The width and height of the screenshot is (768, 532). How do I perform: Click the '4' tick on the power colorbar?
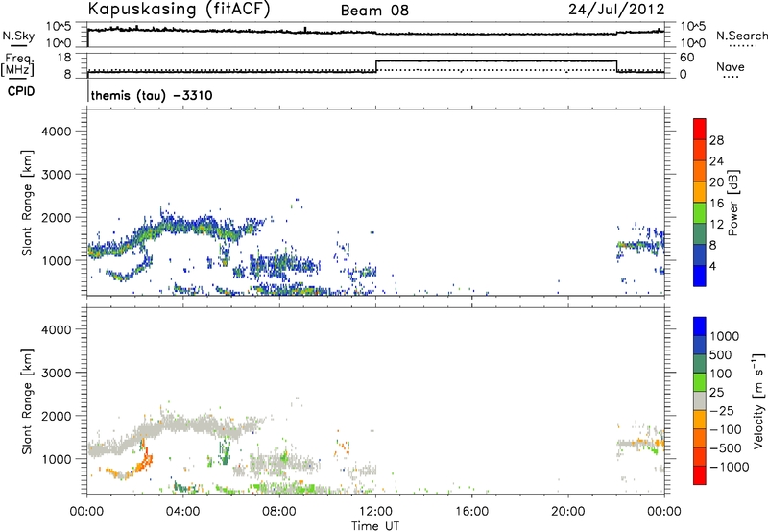(712, 266)
